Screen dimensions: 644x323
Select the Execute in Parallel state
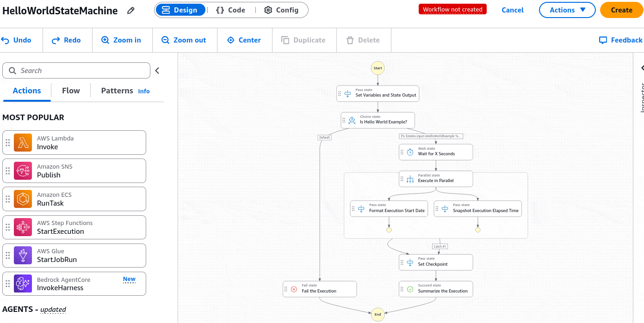(436, 179)
